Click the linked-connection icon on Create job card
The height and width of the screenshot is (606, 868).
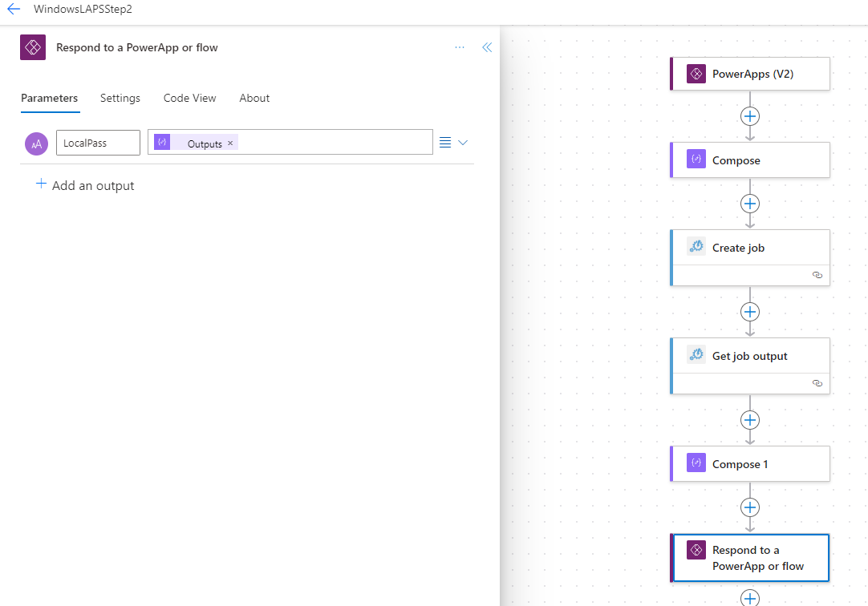point(817,274)
